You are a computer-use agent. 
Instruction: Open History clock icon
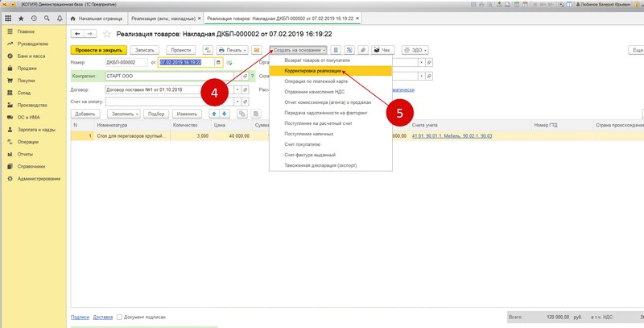[x=34, y=19]
